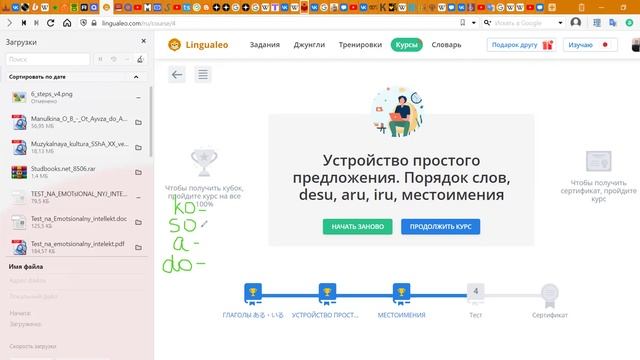Open the УСТРОЙСТВО ПРОСТ... lesson step

(x=327, y=294)
